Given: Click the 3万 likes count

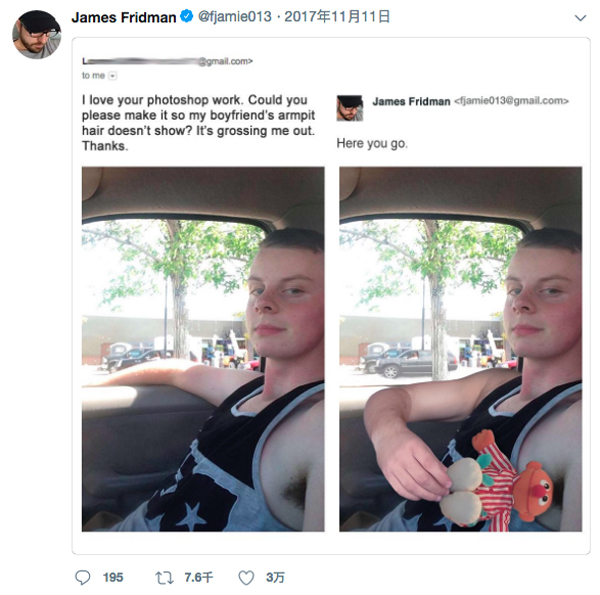Looking at the screenshot, I should [274, 577].
